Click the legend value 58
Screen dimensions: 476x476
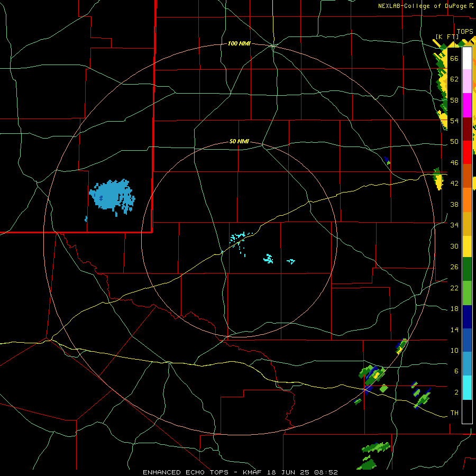[x=454, y=100]
